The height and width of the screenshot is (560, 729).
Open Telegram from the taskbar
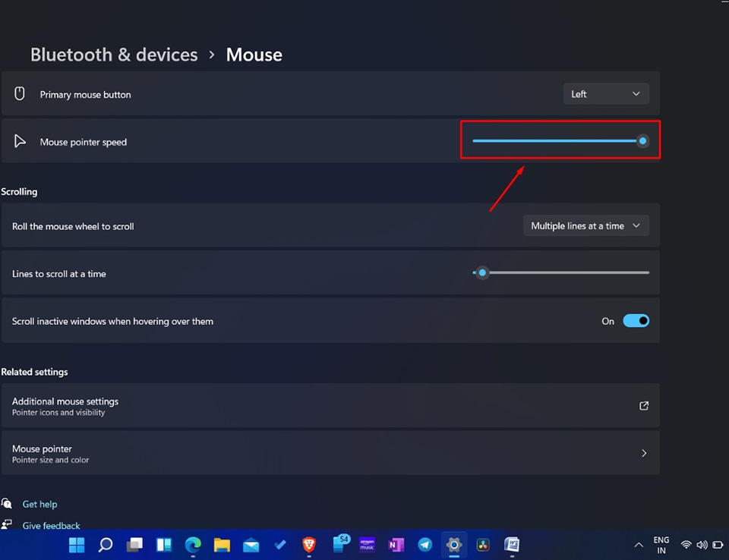[425, 544]
